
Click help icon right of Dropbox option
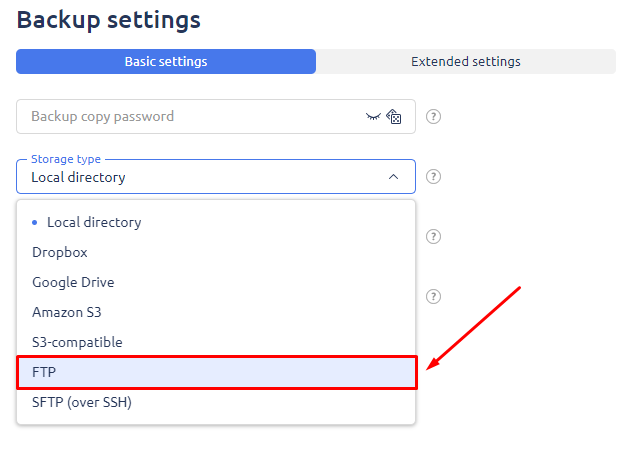tap(433, 237)
